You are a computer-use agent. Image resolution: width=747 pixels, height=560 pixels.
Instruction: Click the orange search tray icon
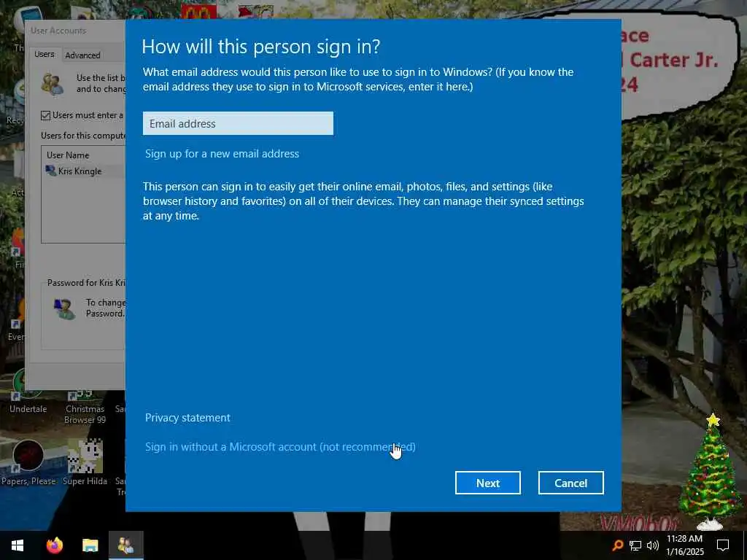(x=617, y=545)
